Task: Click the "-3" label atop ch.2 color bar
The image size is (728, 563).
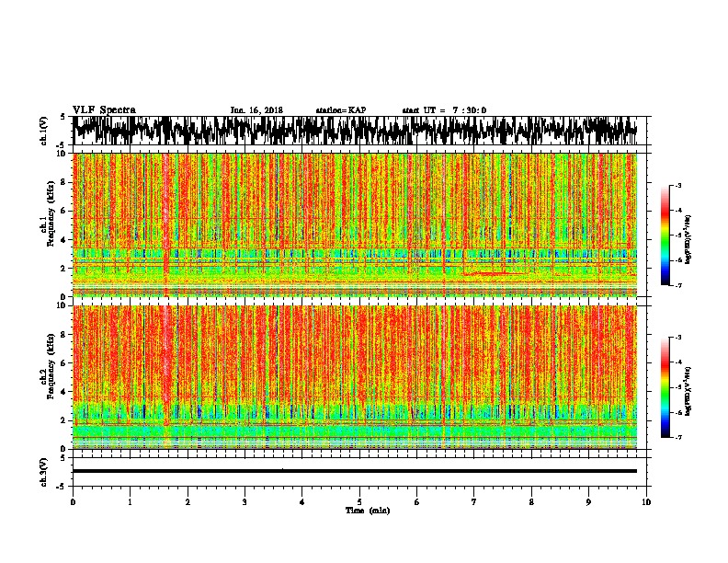Action: click(x=678, y=338)
